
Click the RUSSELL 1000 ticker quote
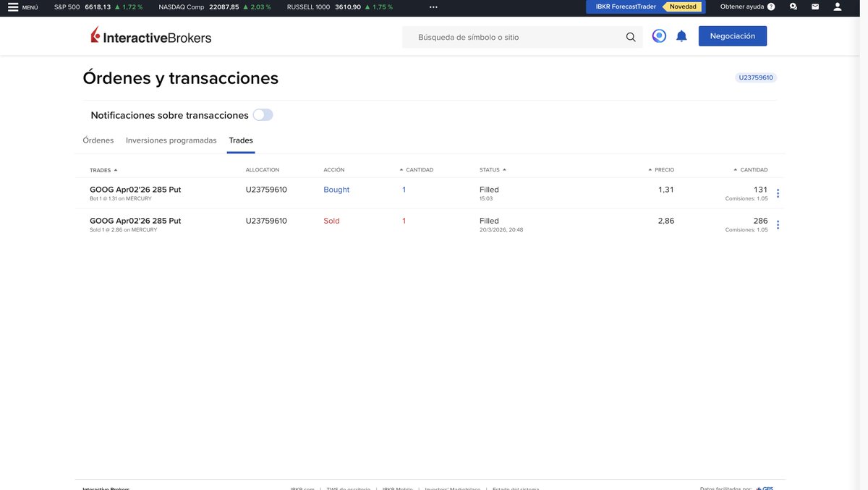(340, 7)
